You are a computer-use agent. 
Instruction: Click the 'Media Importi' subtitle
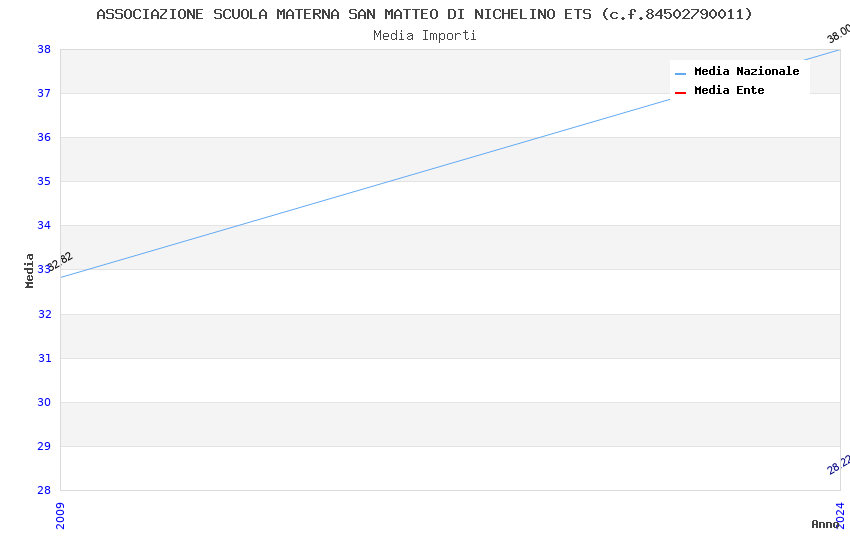(424, 35)
